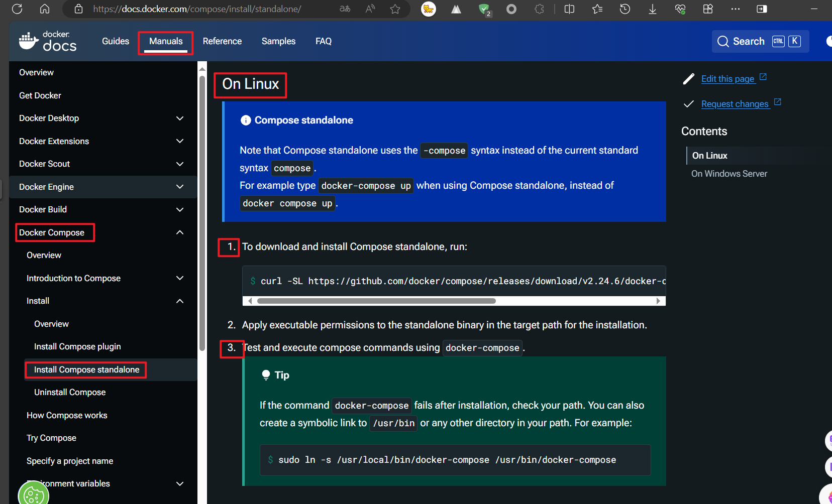This screenshot has width=832, height=504.
Task: Open the favorites list icon
Action: tap(597, 9)
